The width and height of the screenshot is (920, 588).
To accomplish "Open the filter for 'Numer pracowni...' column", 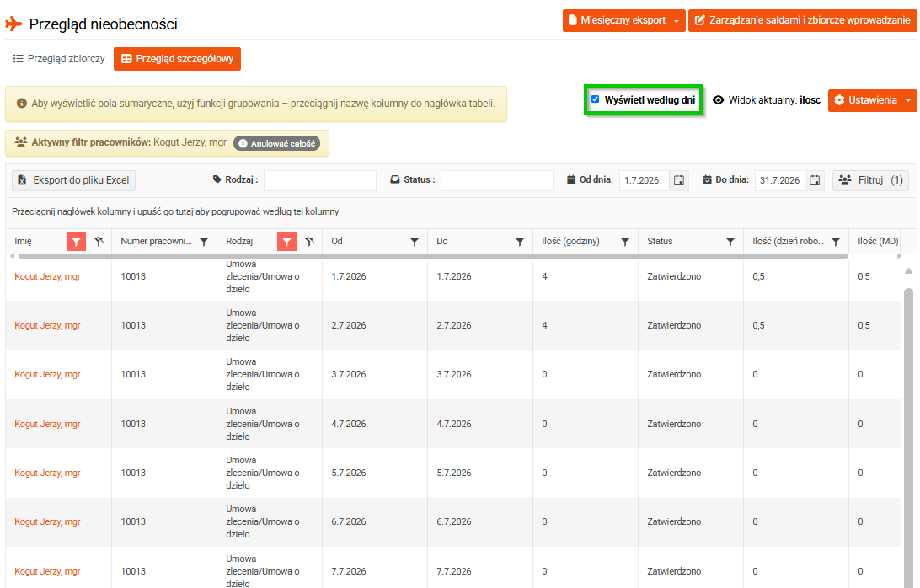I will click(204, 241).
